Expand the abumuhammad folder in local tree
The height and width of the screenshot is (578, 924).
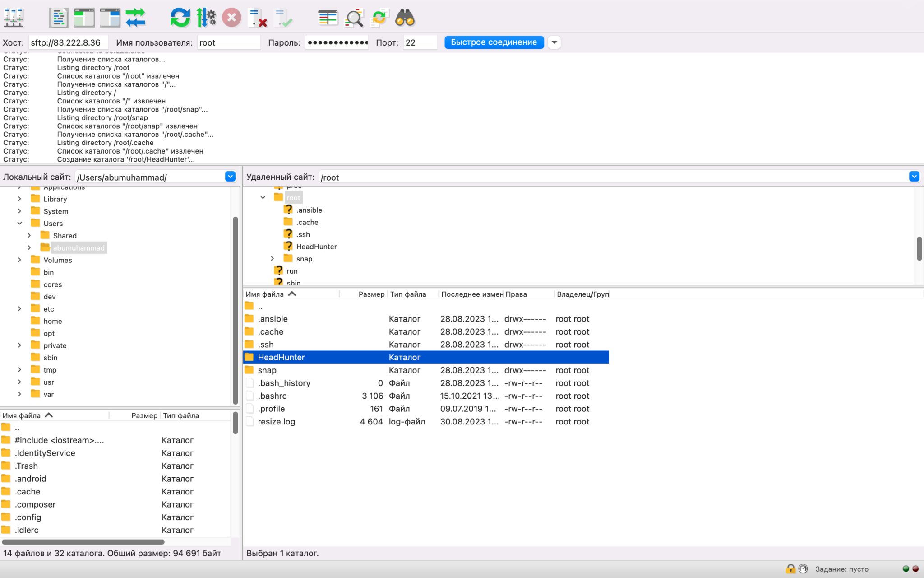click(x=29, y=247)
